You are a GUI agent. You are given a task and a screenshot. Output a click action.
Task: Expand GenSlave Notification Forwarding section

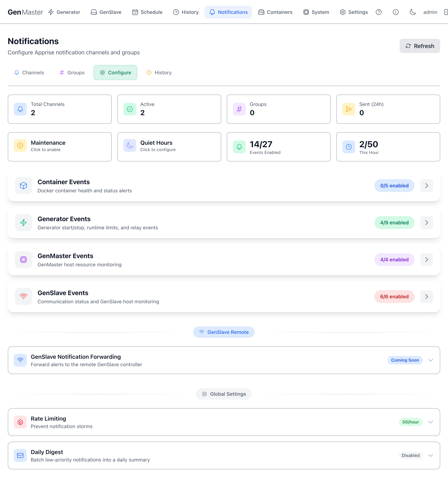430,360
